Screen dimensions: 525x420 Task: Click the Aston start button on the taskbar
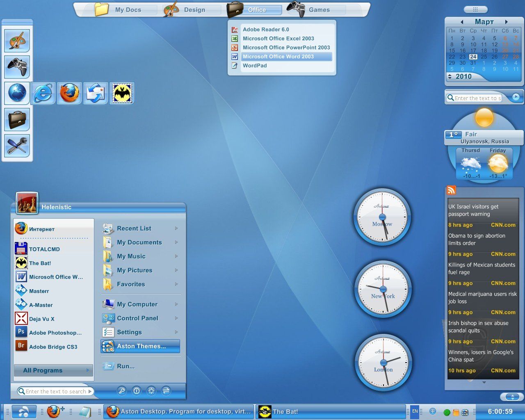(x=24, y=411)
